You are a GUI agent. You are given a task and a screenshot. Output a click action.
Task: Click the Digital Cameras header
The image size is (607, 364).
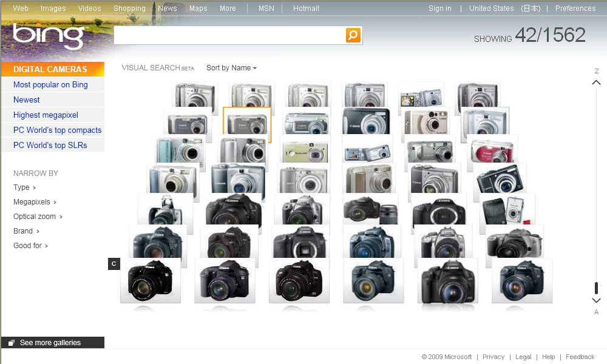coord(53,69)
